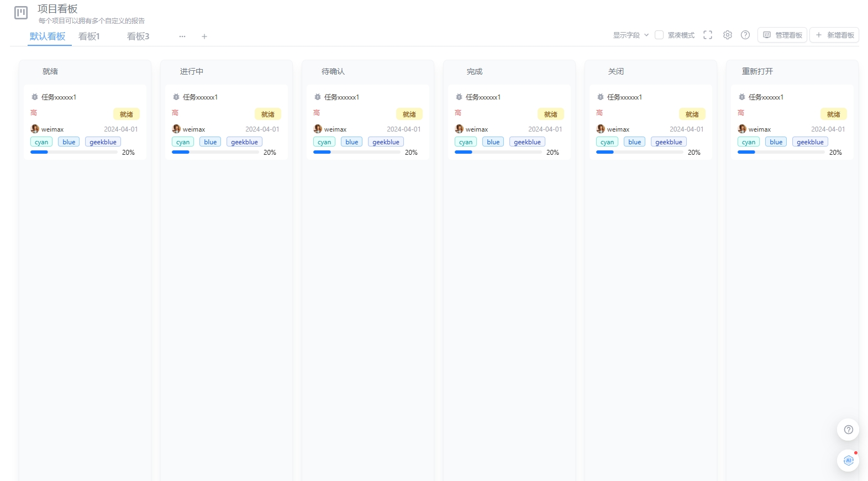The height and width of the screenshot is (481, 868).
Task: Click weimax avatar in 完成 column card
Action: click(x=459, y=129)
